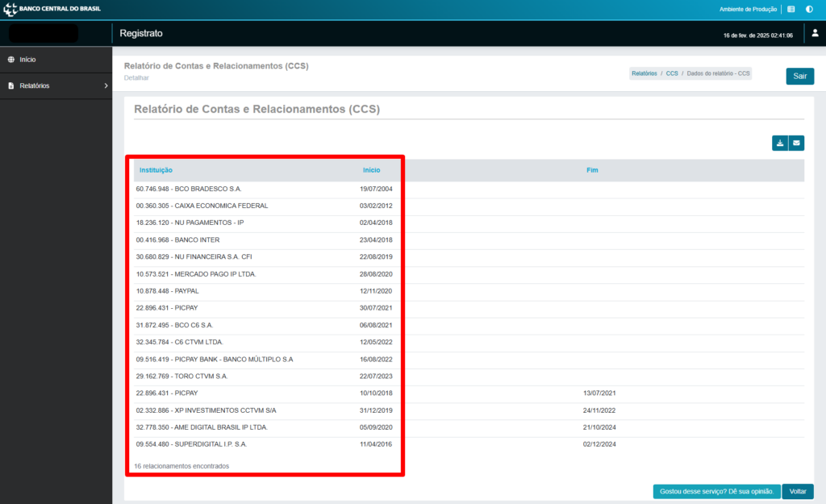826x504 pixels.
Task: Click 'MERCADO PAGO IP LTDA.' entry
Action: coord(196,274)
